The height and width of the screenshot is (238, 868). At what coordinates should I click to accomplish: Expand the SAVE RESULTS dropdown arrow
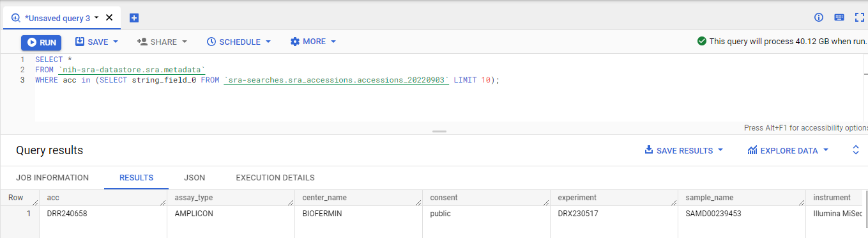[720, 151]
